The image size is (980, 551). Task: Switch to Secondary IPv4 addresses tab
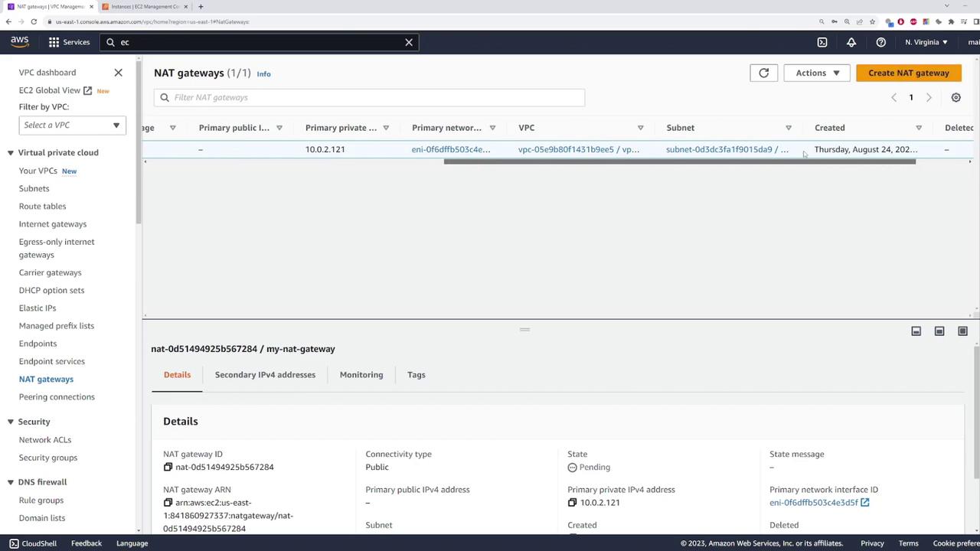265,375
